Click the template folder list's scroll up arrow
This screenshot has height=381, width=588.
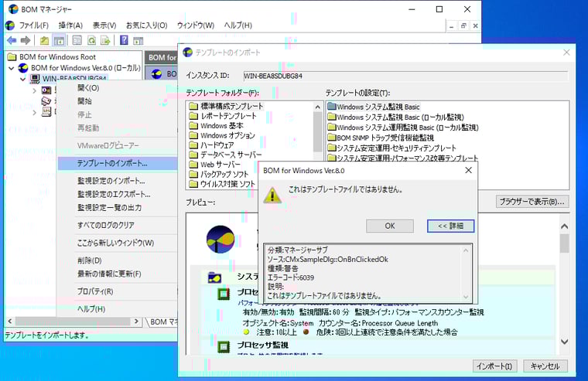318,107
